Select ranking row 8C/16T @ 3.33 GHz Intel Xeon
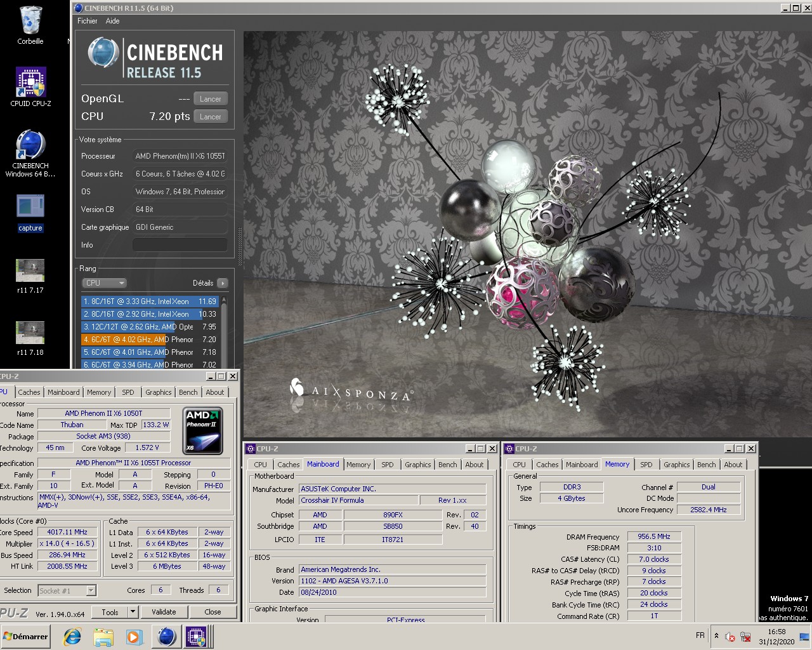Viewport: 812px width, 650px height. coord(150,302)
